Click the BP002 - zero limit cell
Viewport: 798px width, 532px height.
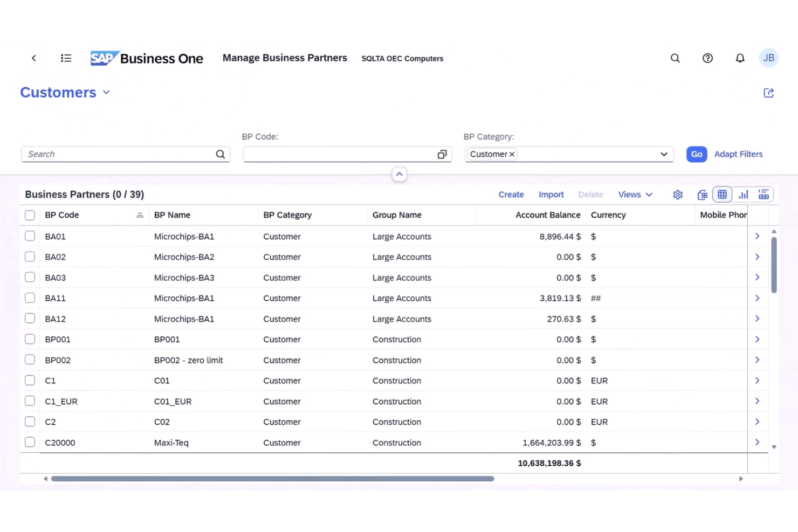pos(188,360)
